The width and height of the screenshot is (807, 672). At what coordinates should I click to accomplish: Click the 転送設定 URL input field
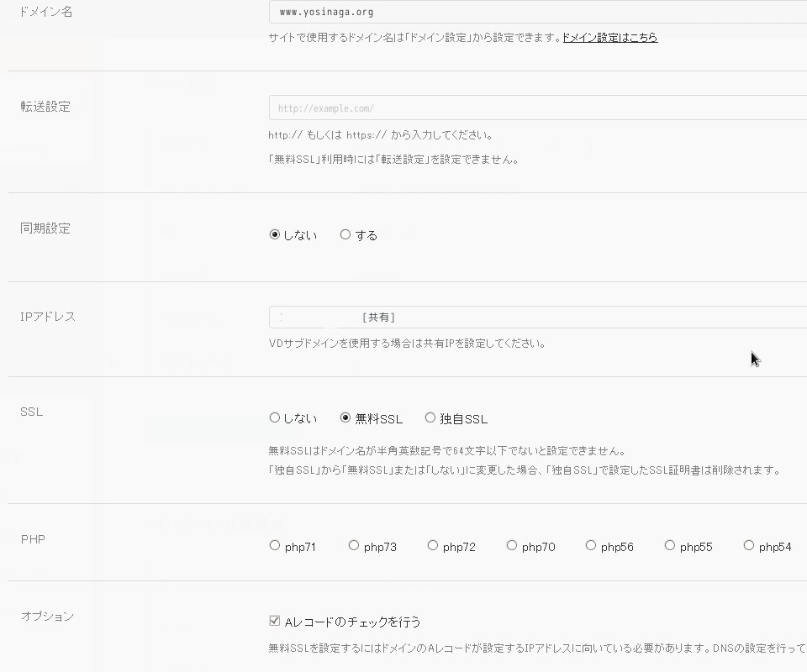pyautogui.click(x=538, y=108)
